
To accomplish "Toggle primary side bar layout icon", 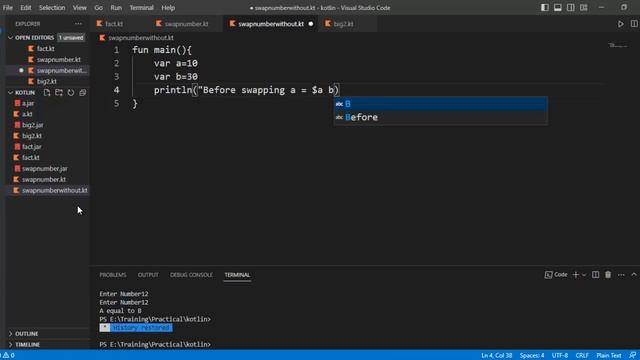I will [x=544, y=7].
